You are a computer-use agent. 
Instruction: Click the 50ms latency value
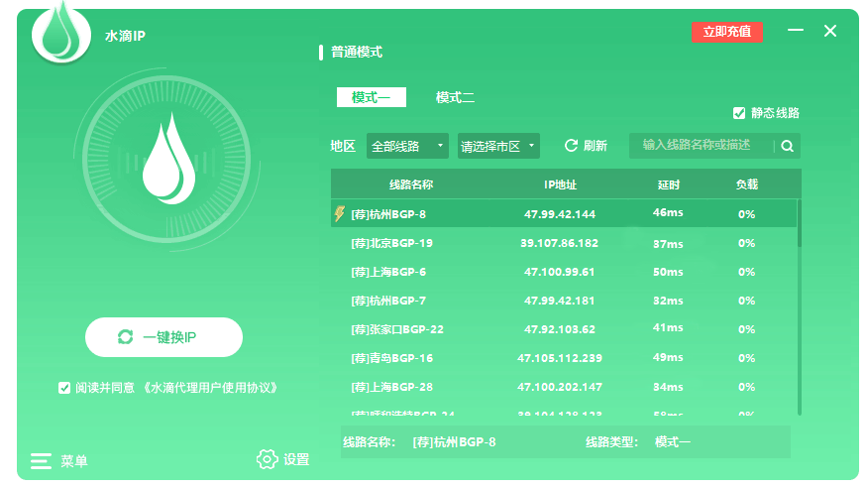[x=668, y=272]
